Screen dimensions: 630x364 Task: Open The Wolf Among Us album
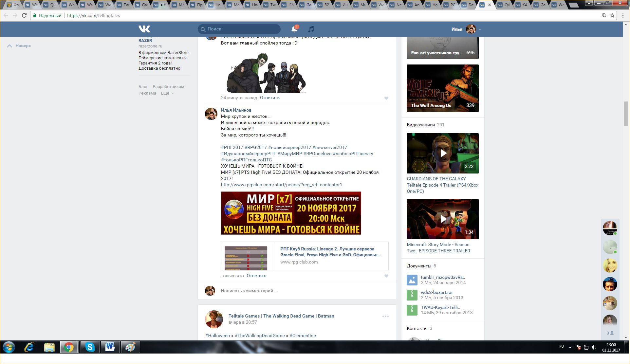(x=442, y=88)
